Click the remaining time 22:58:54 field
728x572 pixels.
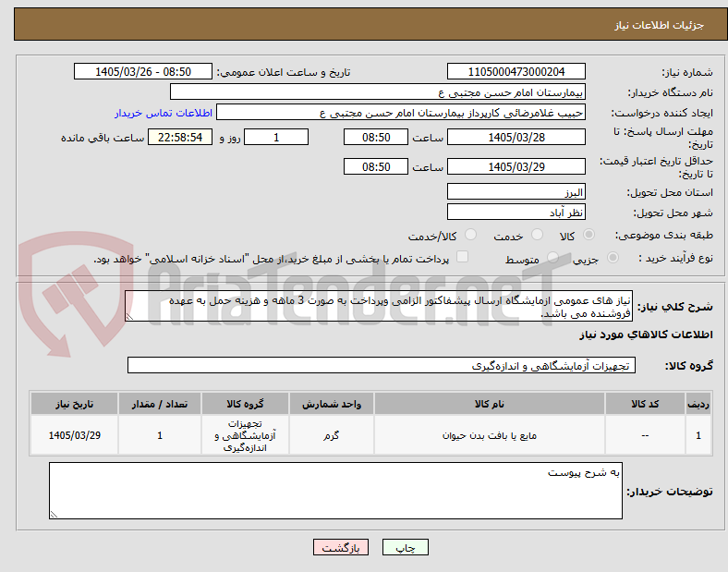click(x=180, y=138)
